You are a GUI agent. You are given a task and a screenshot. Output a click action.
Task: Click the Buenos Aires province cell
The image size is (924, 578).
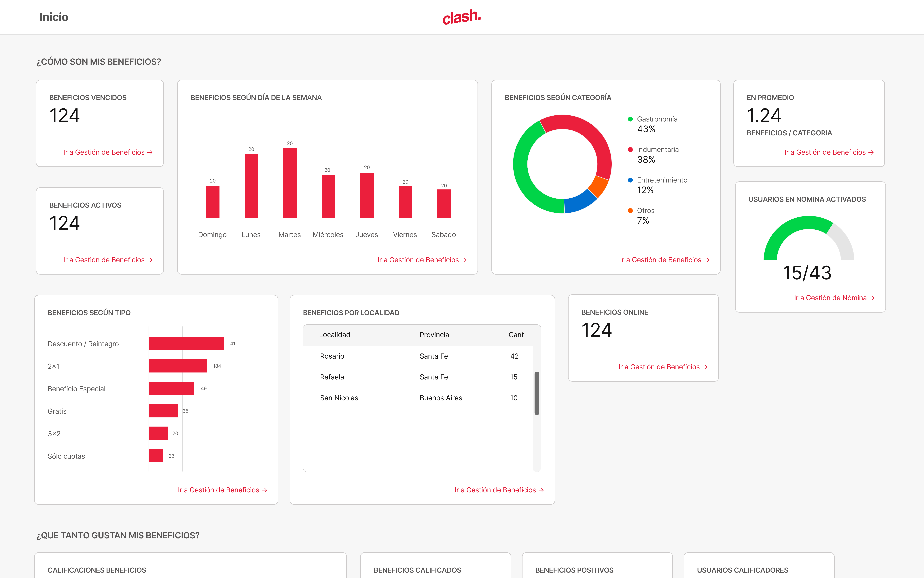(x=441, y=398)
